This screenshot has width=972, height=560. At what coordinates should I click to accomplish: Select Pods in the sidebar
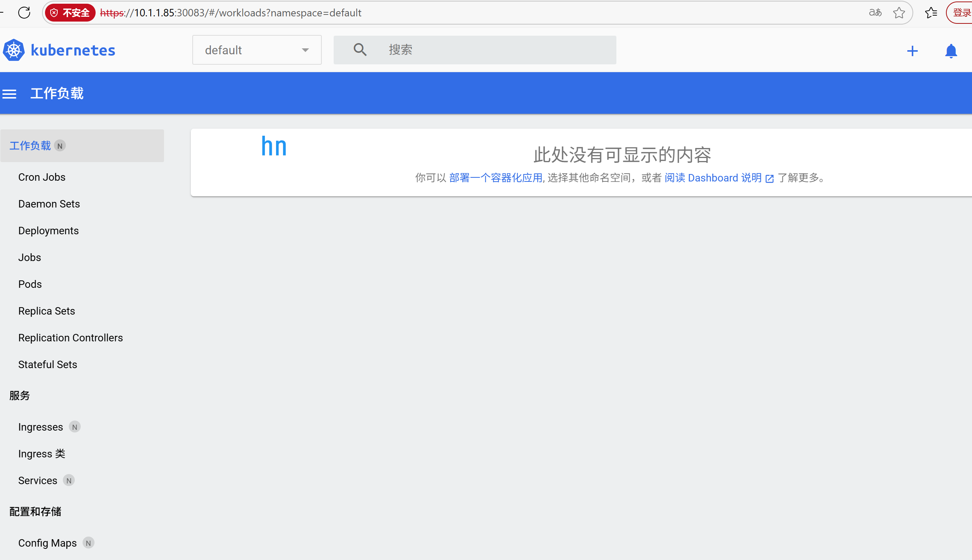click(30, 284)
